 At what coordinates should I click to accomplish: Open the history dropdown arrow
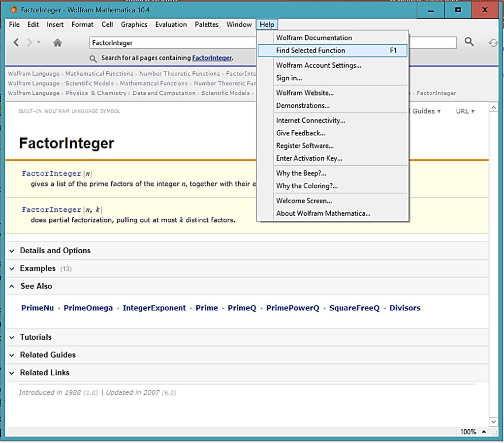click(39, 42)
